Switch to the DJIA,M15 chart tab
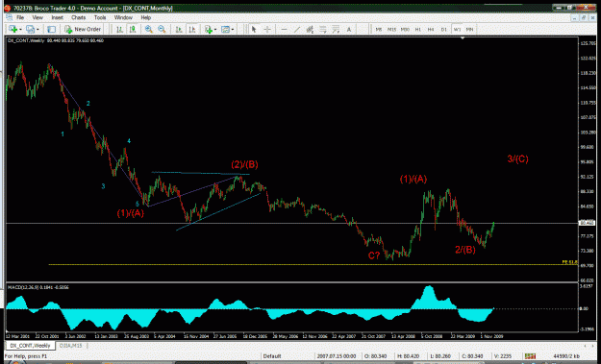The height and width of the screenshot is (364, 601). click(x=71, y=346)
